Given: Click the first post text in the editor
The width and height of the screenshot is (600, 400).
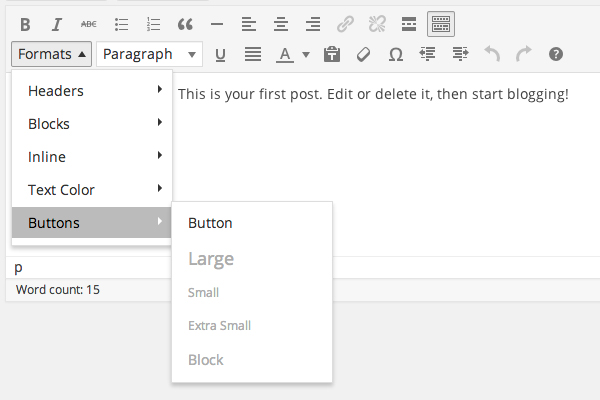Looking at the screenshot, I should tap(373, 94).
